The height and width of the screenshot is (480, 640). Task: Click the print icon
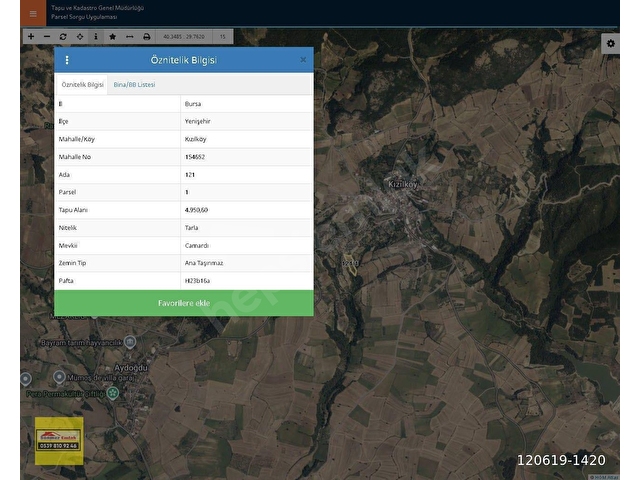(147, 37)
